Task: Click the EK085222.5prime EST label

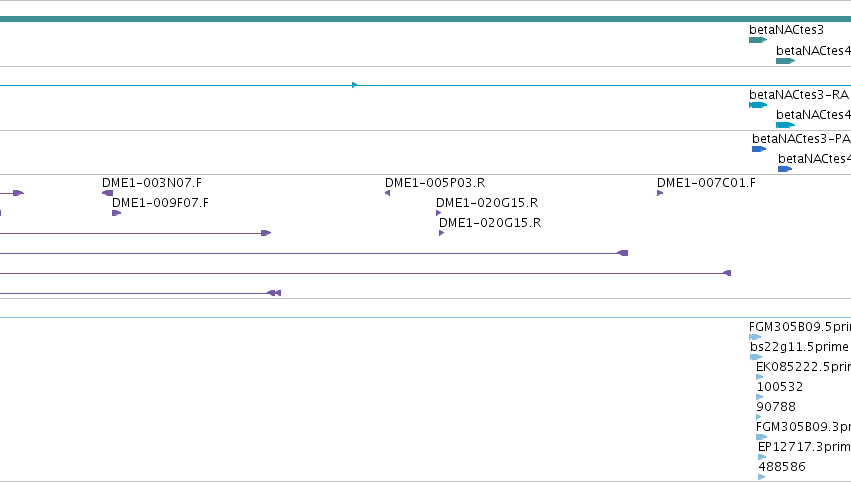Action: point(803,367)
